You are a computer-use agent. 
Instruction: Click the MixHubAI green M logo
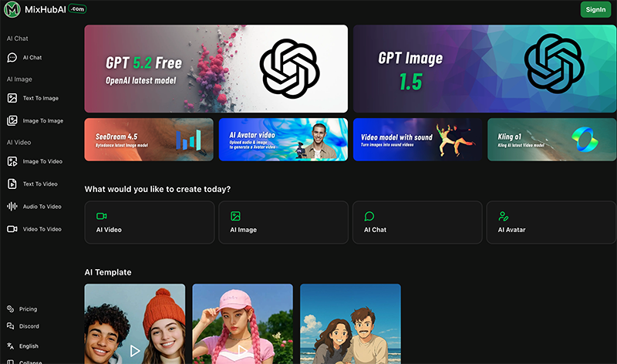coord(12,9)
